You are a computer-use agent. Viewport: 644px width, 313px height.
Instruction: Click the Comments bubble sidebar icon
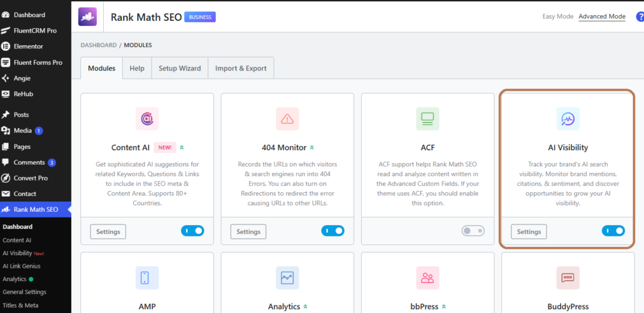[x=6, y=162]
